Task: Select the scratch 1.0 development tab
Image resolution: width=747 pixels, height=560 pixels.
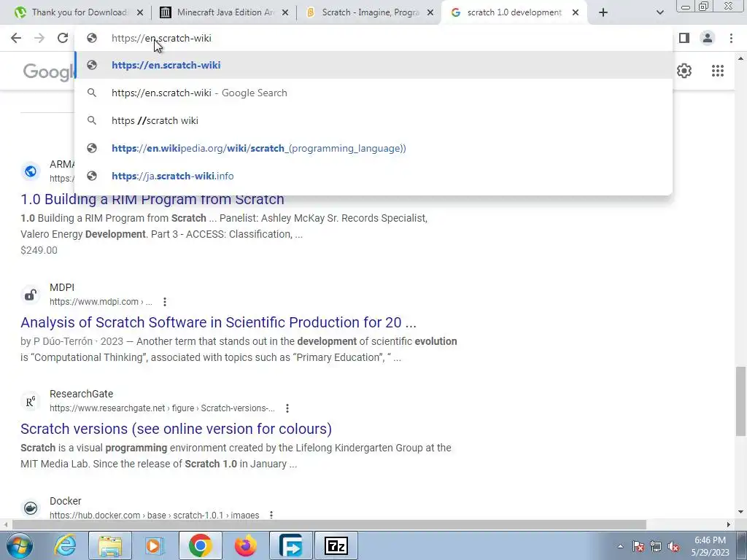Action: [x=514, y=12]
